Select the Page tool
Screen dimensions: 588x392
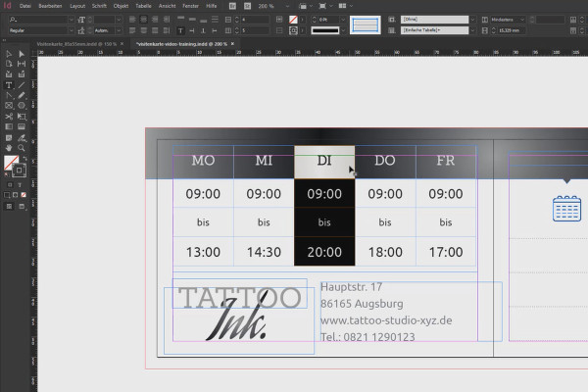[x=9, y=64]
